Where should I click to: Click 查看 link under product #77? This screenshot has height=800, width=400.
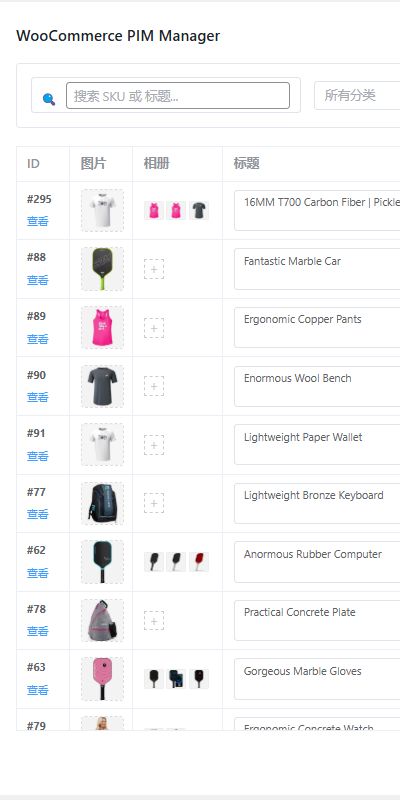pyautogui.click(x=38, y=514)
